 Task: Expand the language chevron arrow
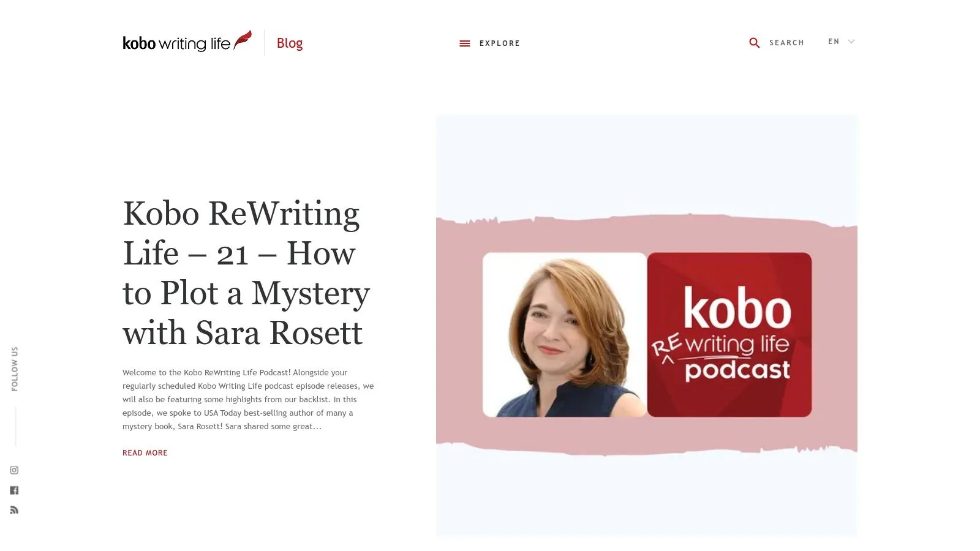coord(851,42)
